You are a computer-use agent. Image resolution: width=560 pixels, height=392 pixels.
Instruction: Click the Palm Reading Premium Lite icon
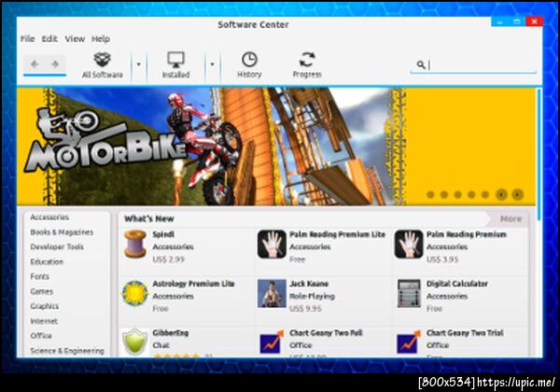pyautogui.click(x=272, y=245)
